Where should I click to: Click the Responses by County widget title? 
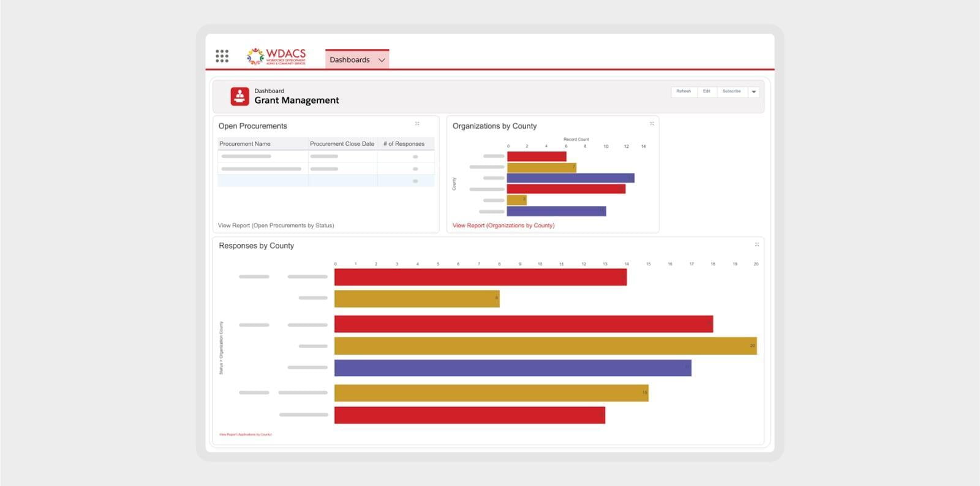tap(257, 246)
